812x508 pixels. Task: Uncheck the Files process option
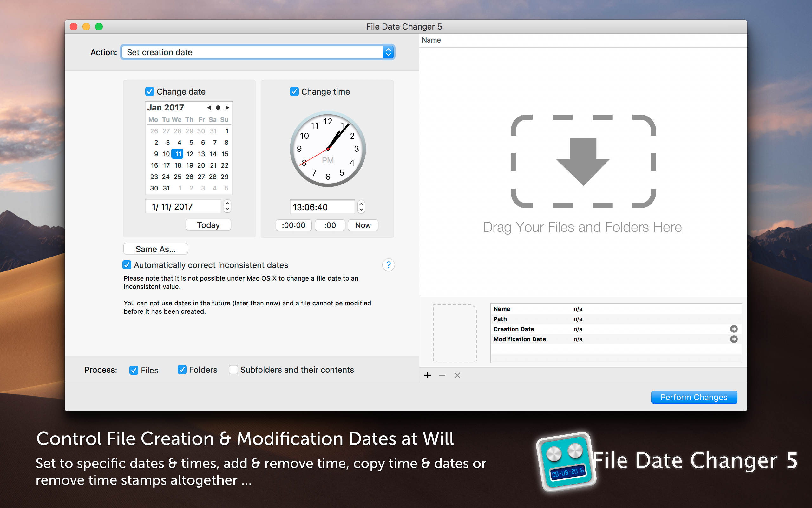134,370
